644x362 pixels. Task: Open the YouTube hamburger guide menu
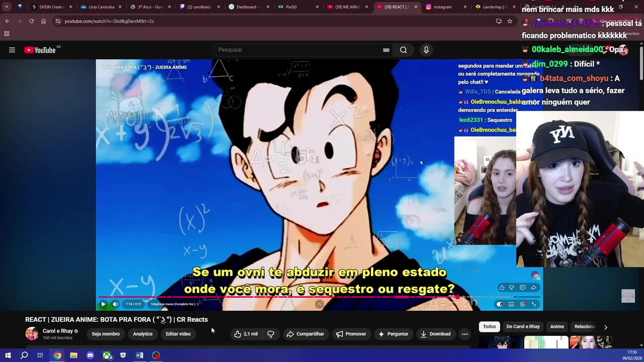[12, 50]
